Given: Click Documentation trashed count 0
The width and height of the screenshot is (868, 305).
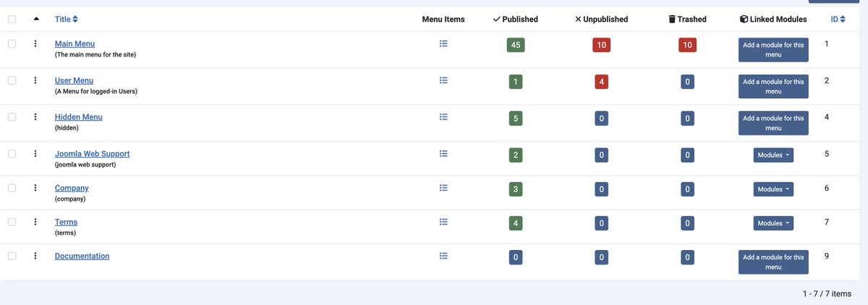Looking at the screenshot, I should 687,257.
